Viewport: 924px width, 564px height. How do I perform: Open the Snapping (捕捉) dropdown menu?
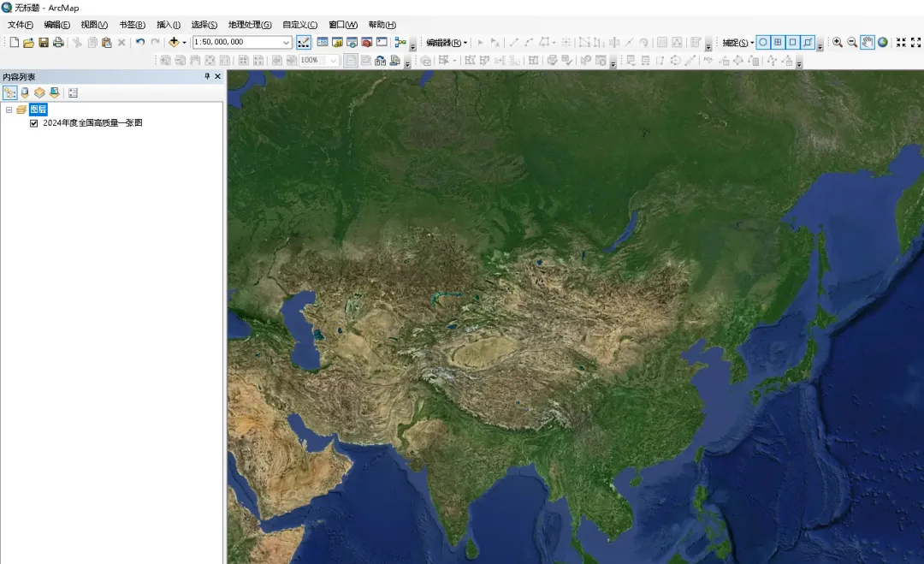738,43
